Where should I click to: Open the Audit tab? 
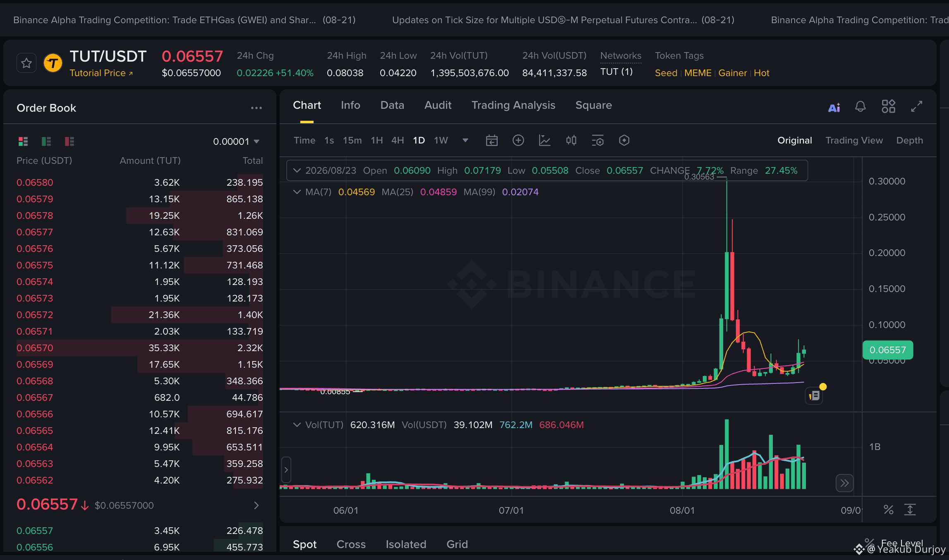(x=438, y=105)
